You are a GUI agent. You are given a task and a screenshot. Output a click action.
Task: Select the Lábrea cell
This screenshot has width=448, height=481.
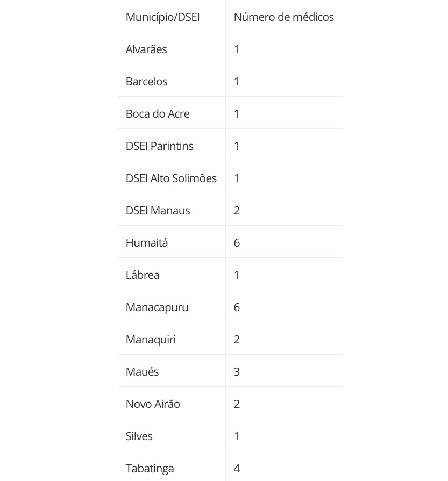coord(143,275)
